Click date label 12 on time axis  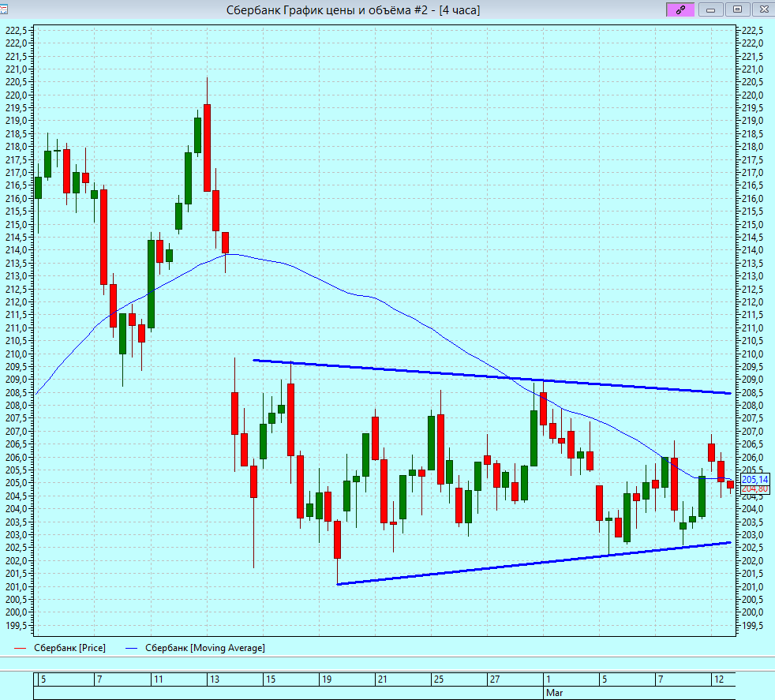[719, 679]
